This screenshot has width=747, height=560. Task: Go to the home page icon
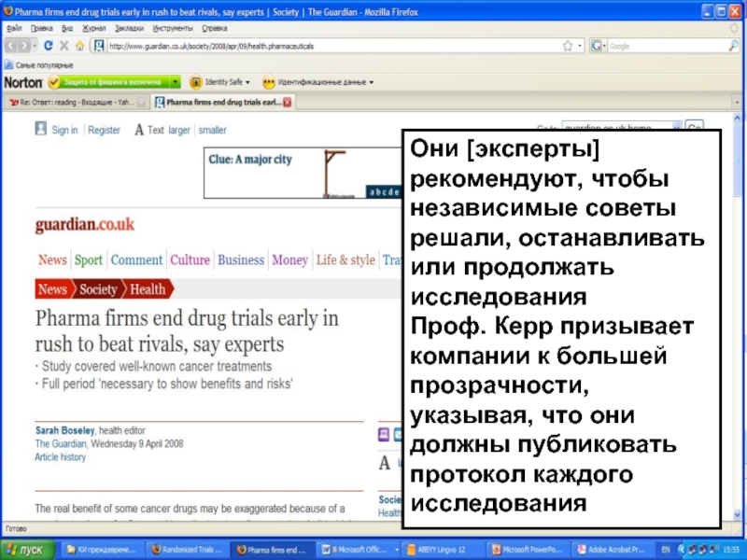80,46
